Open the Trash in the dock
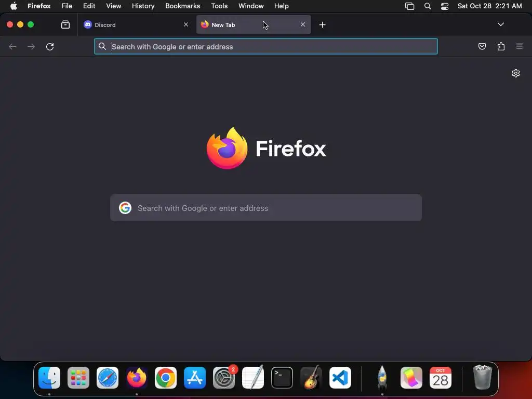The width and height of the screenshot is (532, 399). click(x=482, y=377)
